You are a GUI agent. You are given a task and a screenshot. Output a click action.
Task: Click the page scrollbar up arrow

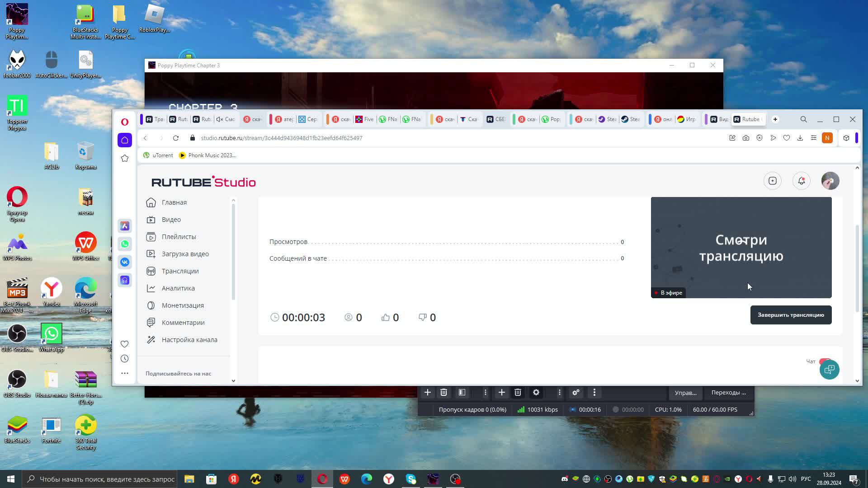857,168
